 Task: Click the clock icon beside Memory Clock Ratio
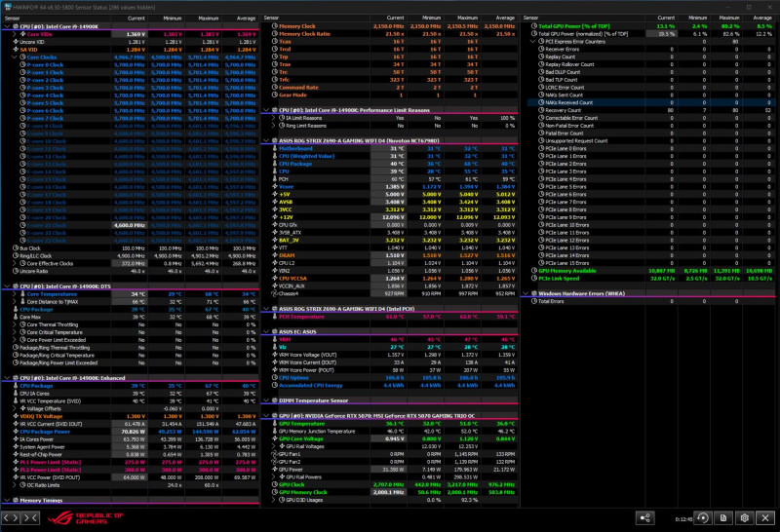pyautogui.click(x=275, y=34)
